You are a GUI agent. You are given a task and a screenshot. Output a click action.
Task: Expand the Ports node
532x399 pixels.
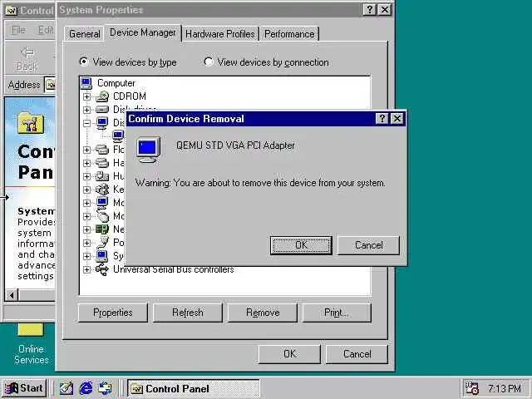click(x=86, y=243)
